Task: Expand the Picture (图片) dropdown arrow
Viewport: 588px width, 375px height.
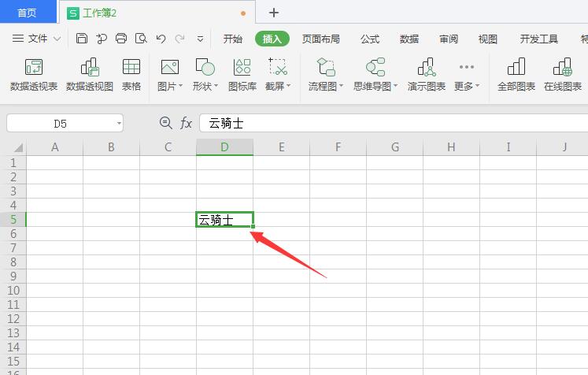Action: click(181, 86)
